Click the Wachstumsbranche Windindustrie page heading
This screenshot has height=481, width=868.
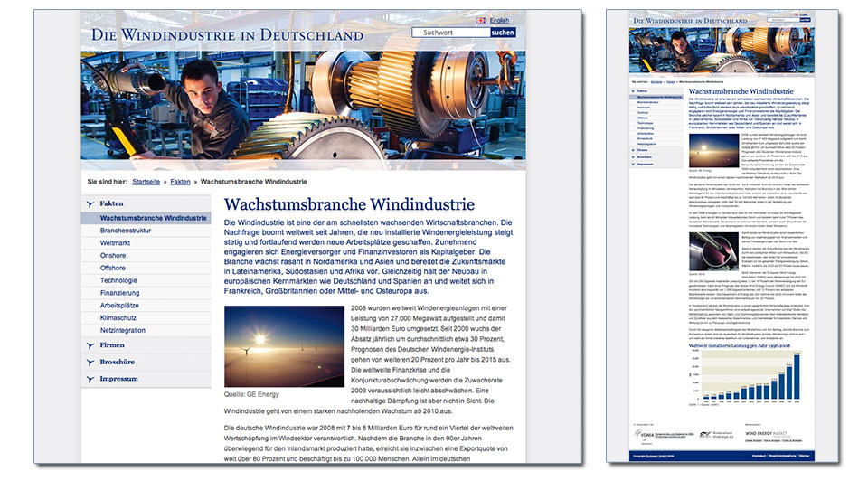[349, 204]
